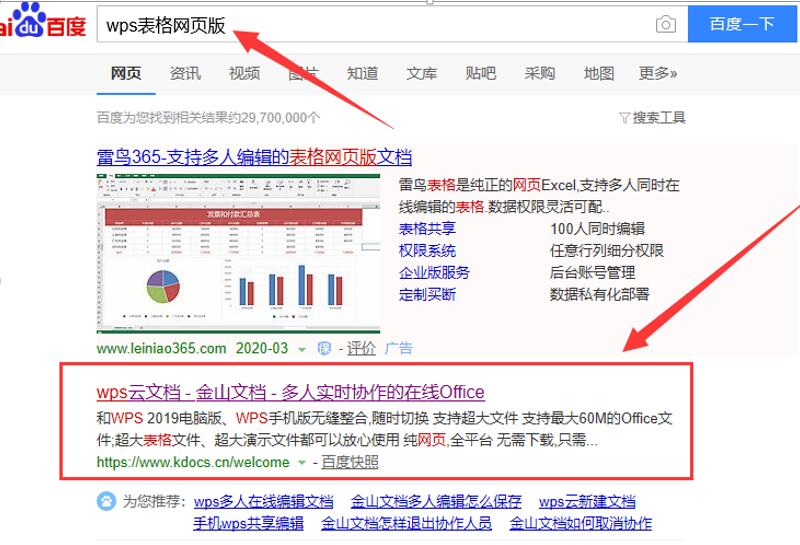Open 搜索工具 filter options
The width and height of the screenshot is (800, 545).
point(659,118)
